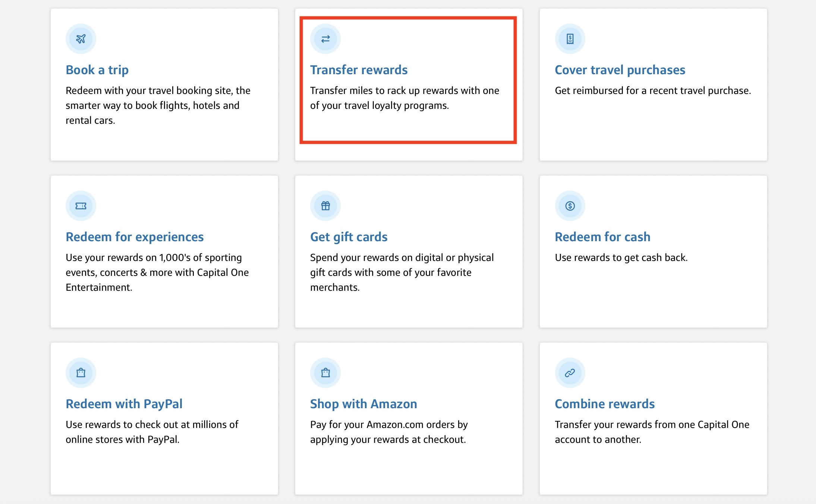816x504 pixels.
Task: Click the arrows icon on Transfer rewards
Action: [x=325, y=39]
